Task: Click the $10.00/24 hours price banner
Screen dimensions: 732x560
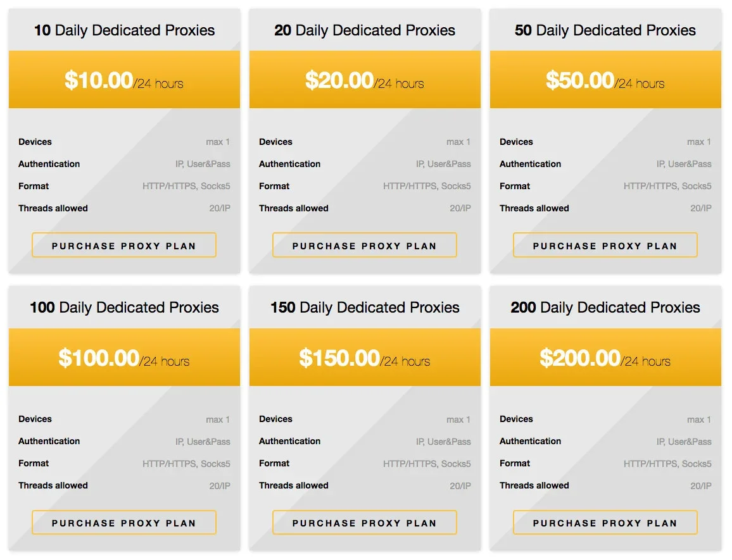Action: 124,80
